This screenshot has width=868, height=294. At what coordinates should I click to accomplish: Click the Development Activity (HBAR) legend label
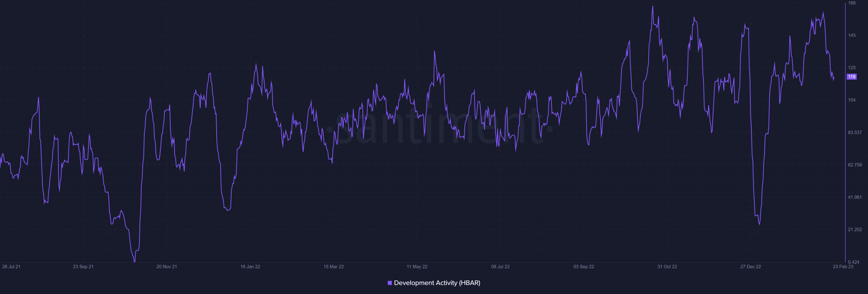tap(437, 283)
